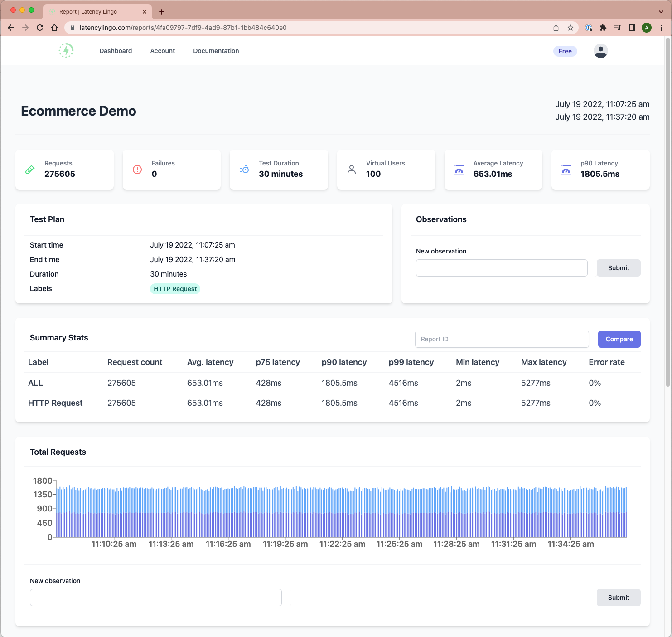The height and width of the screenshot is (637, 672).
Task: Click the 30 minutes Duration value in Test Plan
Action: (x=169, y=274)
